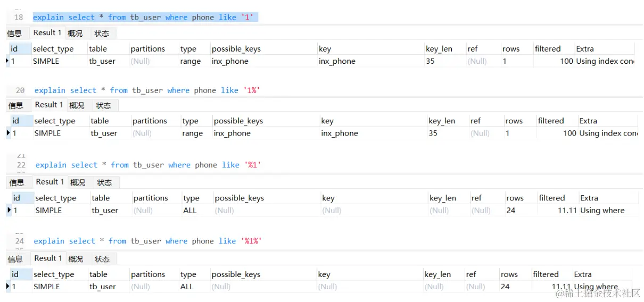Switch to Result 1 tab below line 22 query
Viewport: 644px width, 302px height.
[50, 182]
